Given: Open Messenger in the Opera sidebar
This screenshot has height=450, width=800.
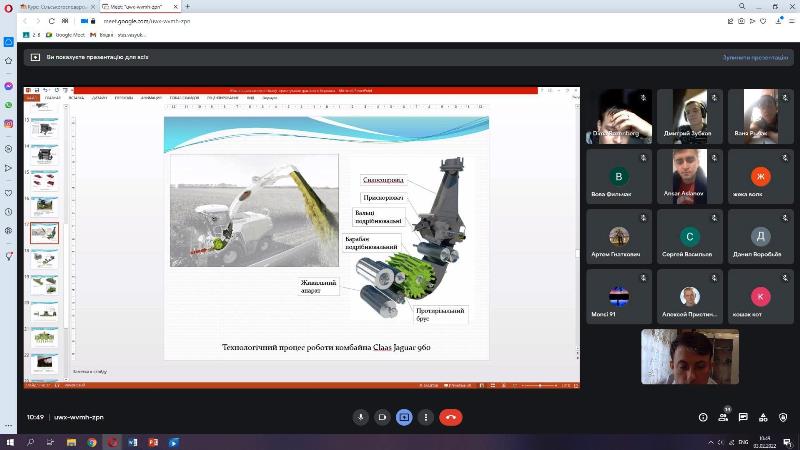Looking at the screenshot, I should coord(8,86).
